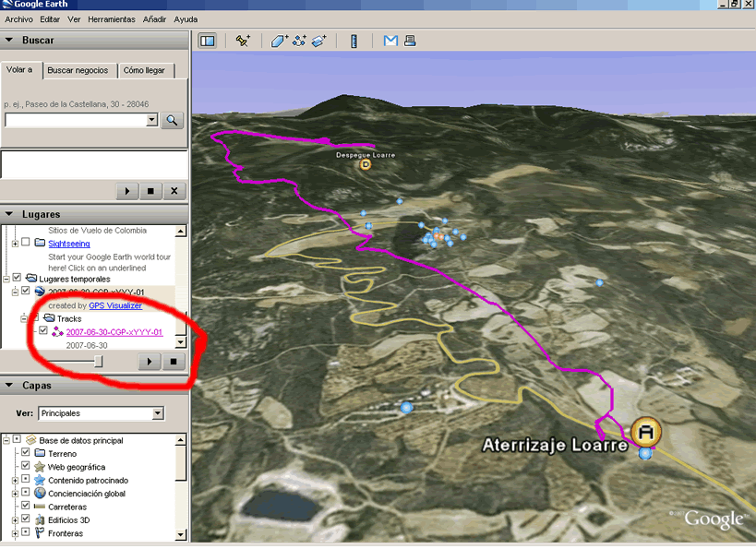Open the Ver Principales dropdown
This screenshot has width=756, height=549.
click(x=158, y=413)
